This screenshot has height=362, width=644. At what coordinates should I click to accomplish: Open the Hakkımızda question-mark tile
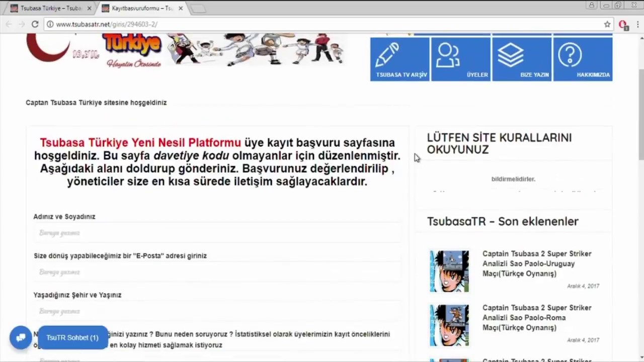[583, 59]
